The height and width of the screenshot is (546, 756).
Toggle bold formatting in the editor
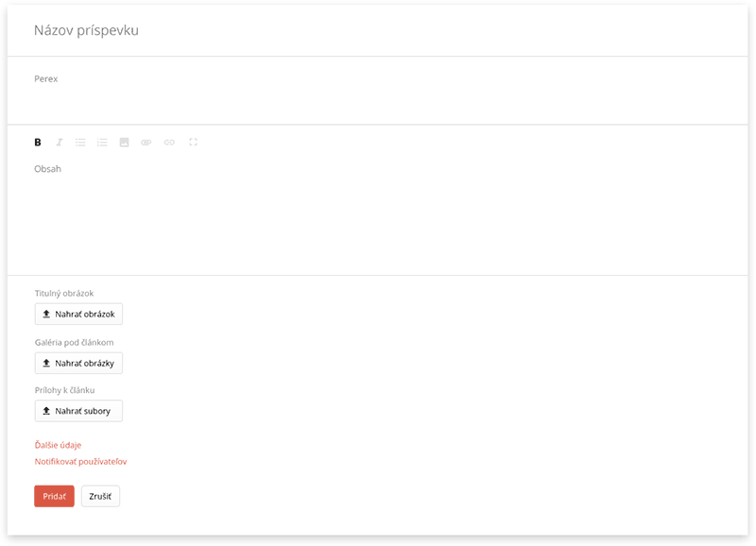click(38, 142)
